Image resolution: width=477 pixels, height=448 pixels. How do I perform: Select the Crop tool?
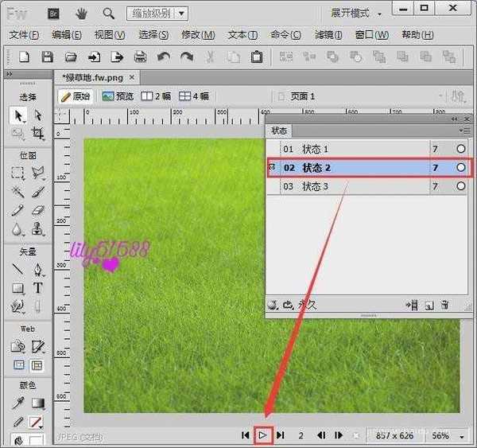point(37,134)
